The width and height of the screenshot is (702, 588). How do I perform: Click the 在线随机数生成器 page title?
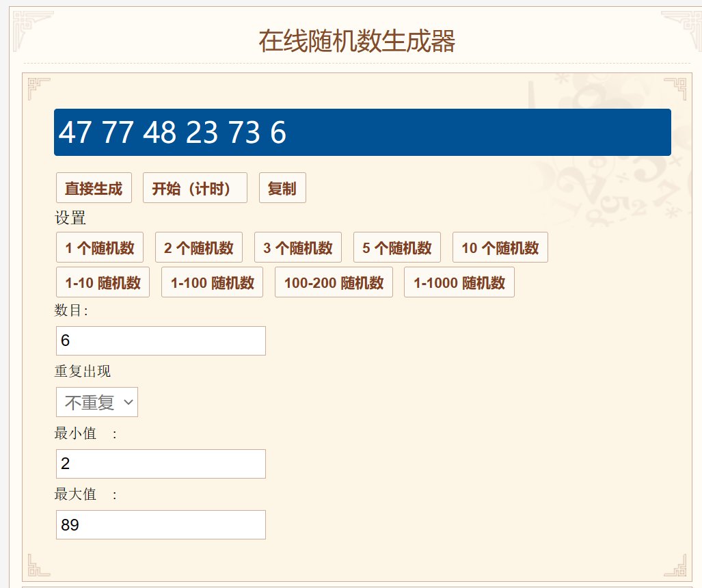coord(357,41)
